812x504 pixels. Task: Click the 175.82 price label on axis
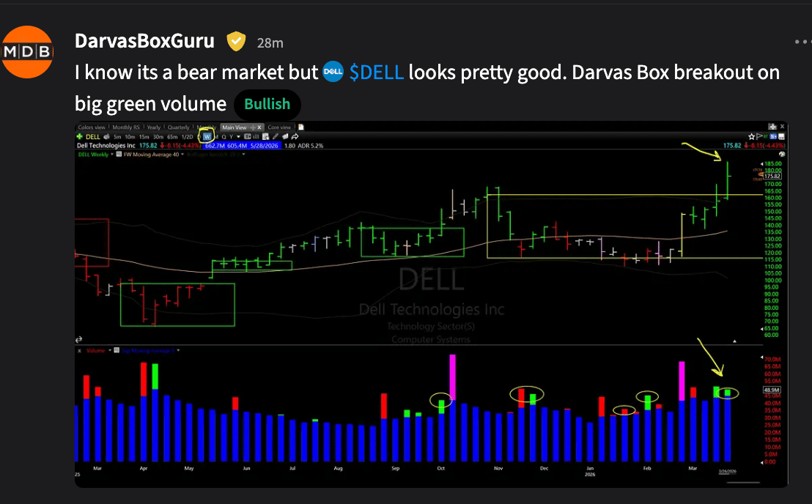(x=772, y=177)
